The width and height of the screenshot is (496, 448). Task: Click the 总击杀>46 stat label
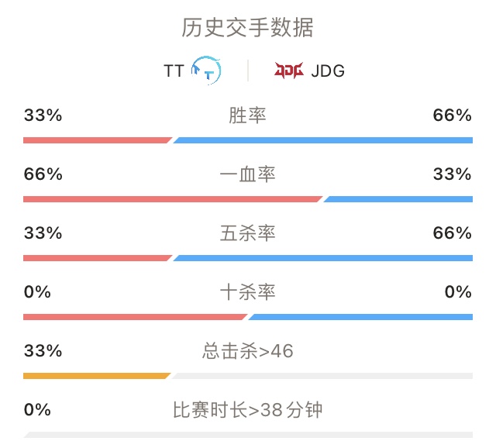coord(248,351)
